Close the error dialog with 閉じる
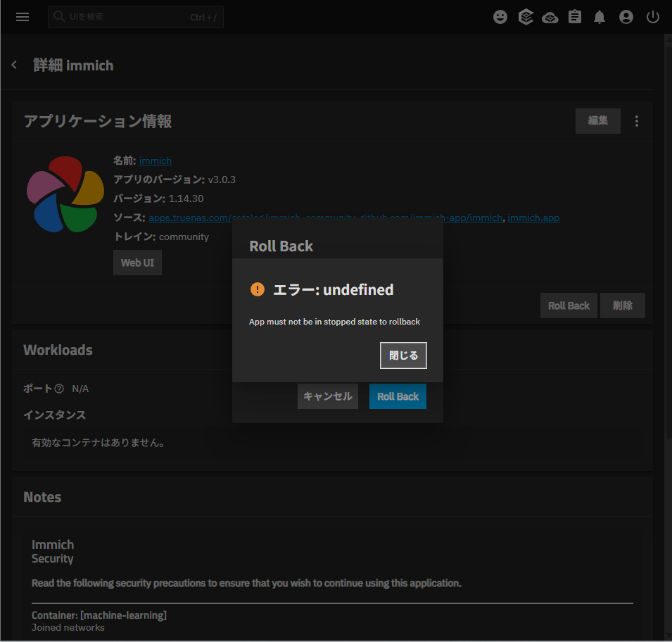The image size is (672, 642). (x=403, y=355)
